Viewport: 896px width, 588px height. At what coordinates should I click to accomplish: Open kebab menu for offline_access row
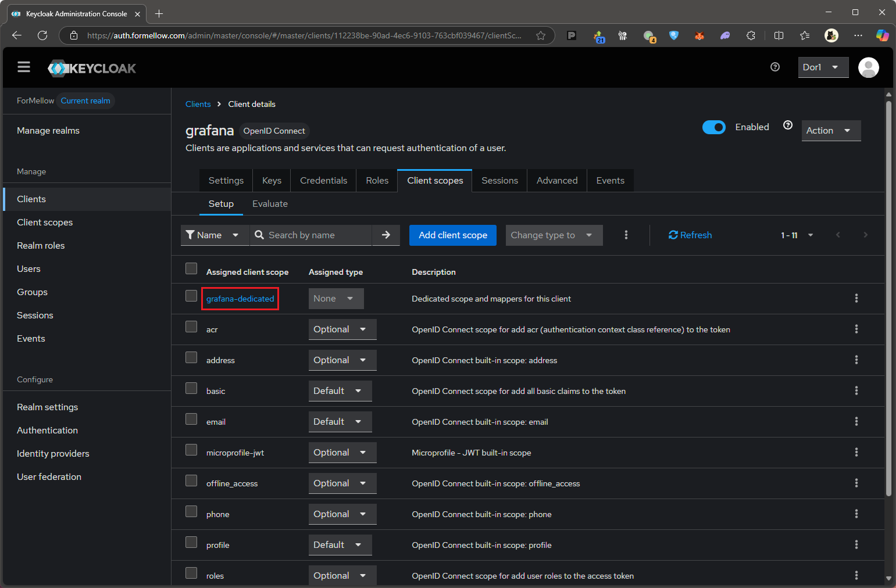[856, 483]
